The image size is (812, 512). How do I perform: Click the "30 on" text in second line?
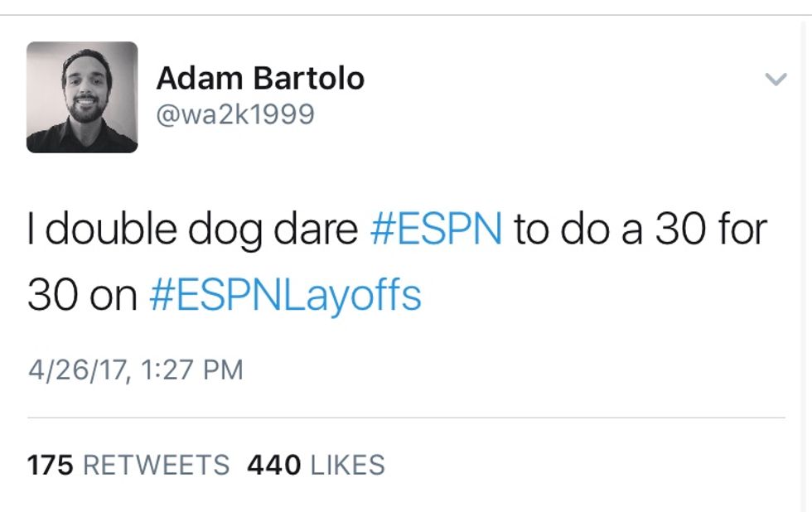[82, 295]
